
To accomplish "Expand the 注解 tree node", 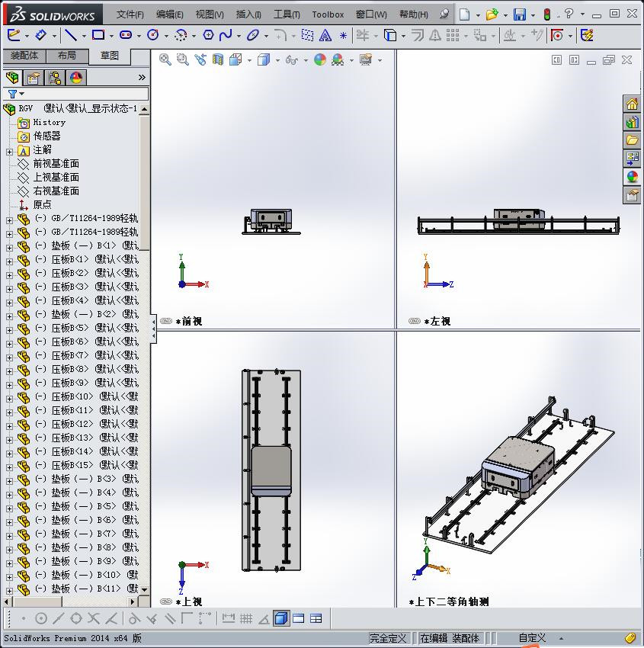I will point(9,152).
